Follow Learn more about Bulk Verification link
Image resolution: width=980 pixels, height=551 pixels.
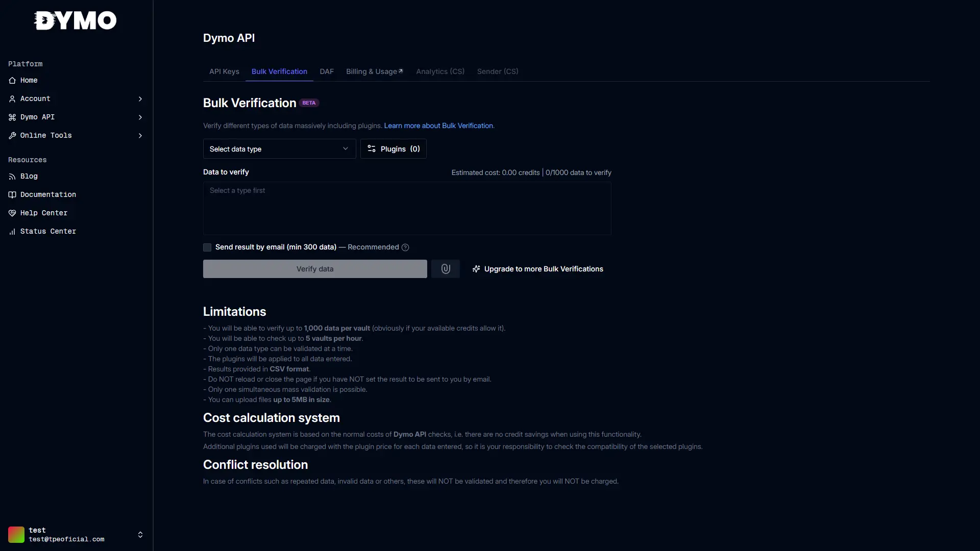(438, 126)
